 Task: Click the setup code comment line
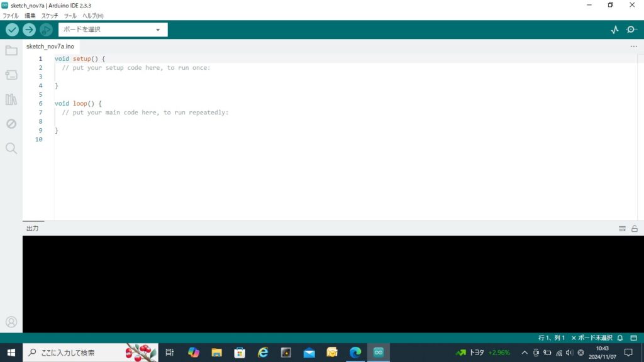[136, 68]
